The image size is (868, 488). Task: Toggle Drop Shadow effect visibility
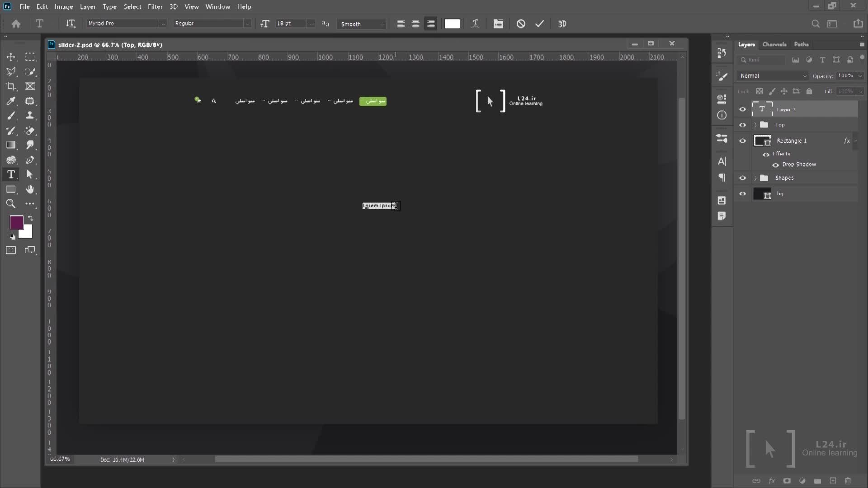pyautogui.click(x=775, y=165)
